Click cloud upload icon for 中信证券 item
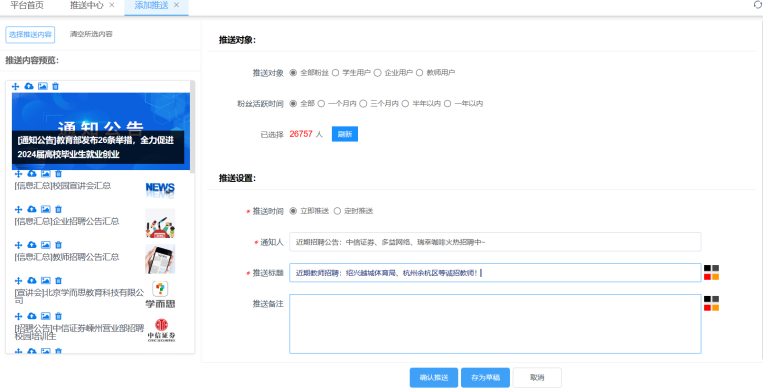 (32, 316)
